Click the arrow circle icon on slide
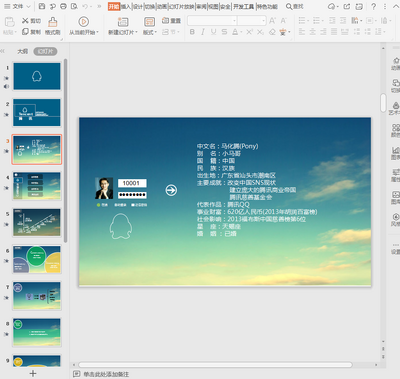 tap(171, 190)
